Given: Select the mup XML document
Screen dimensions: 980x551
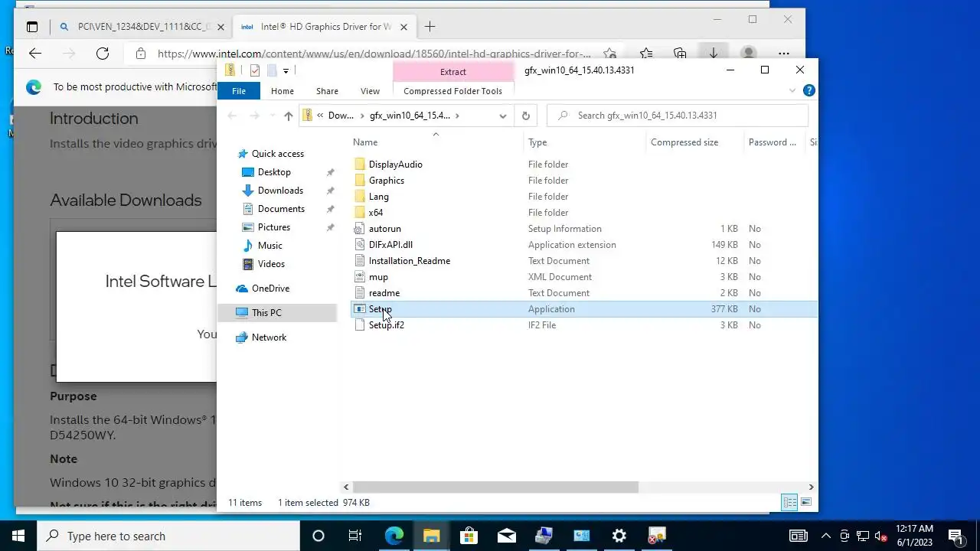Looking at the screenshot, I should (378, 277).
